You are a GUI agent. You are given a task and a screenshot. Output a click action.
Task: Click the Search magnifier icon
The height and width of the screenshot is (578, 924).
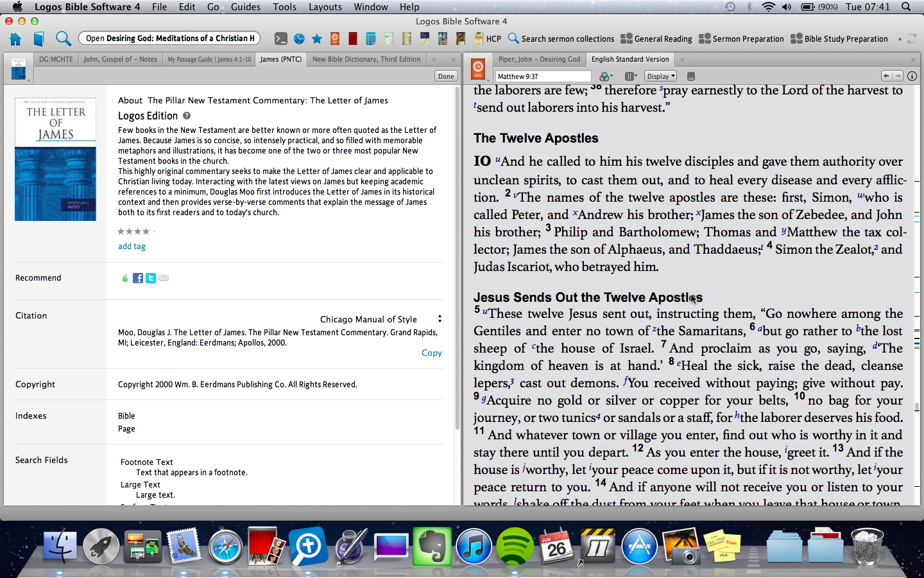(x=63, y=39)
